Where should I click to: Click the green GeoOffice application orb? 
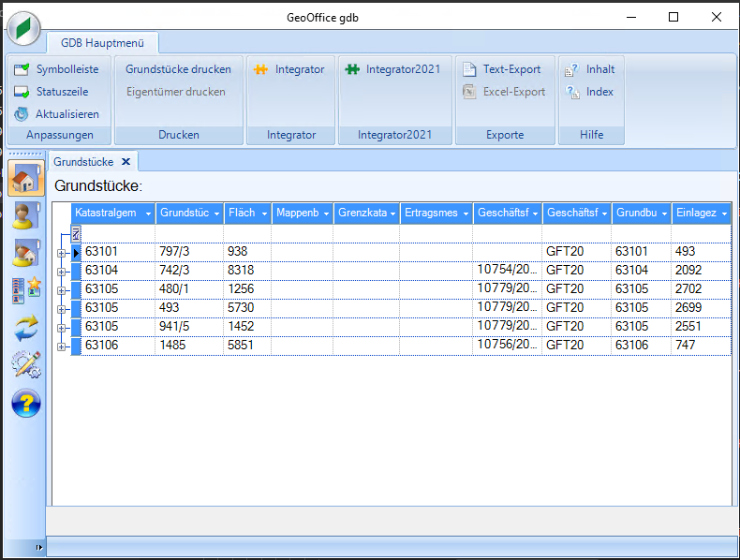coord(24,28)
